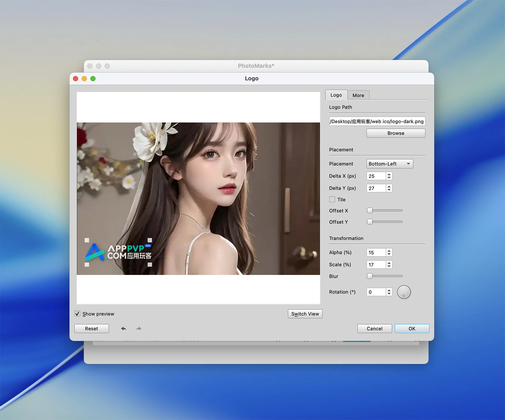
Task: Decrease Delta Y with down arrow
Action: pos(389,190)
